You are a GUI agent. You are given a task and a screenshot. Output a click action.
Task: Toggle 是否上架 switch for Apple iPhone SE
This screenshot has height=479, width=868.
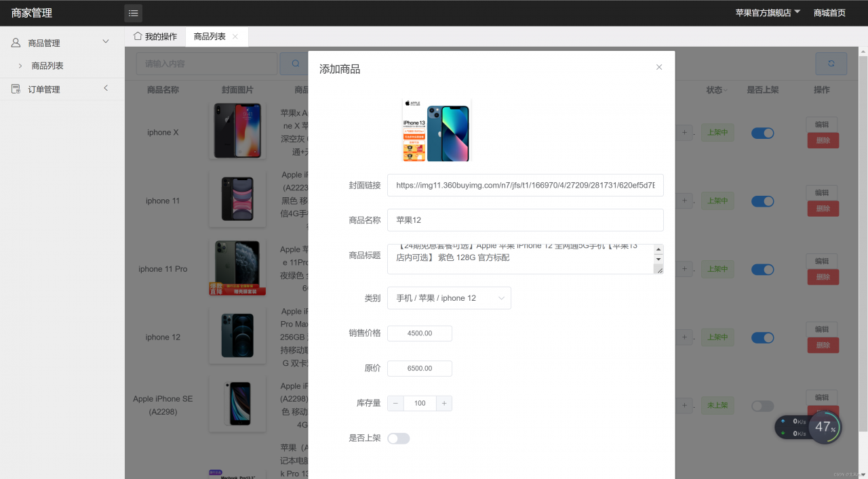click(x=762, y=406)
